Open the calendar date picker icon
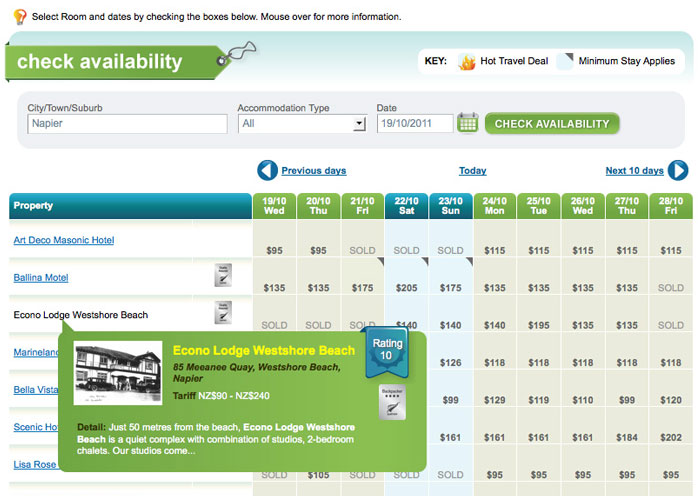This screenshot has width=700, height=496. click(468, 122)
